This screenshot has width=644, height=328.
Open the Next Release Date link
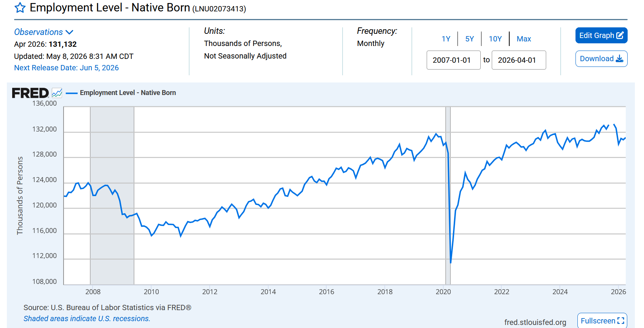[x=66, y=68]
